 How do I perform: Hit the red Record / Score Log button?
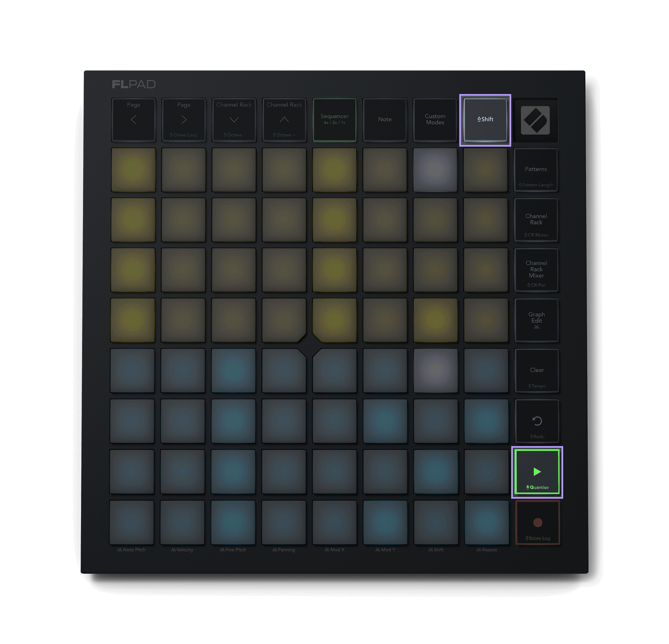click(x=538, y=522)
